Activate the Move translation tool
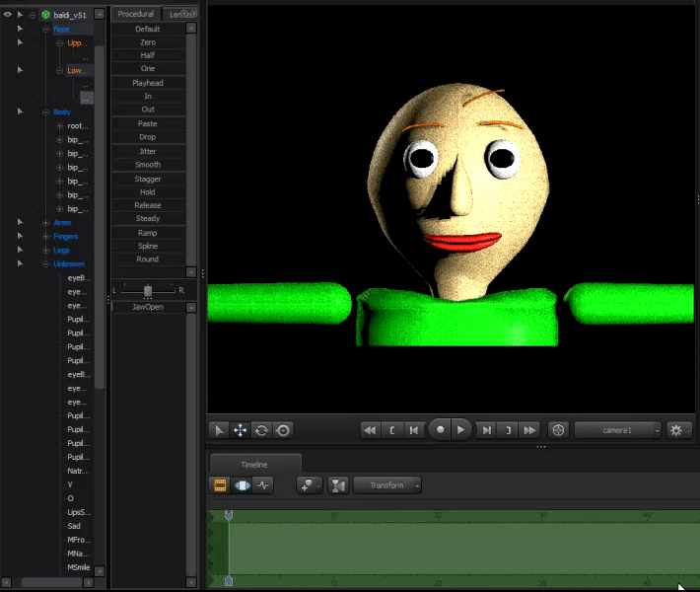Screen dimensions: 700x592 tap(241, 430)
